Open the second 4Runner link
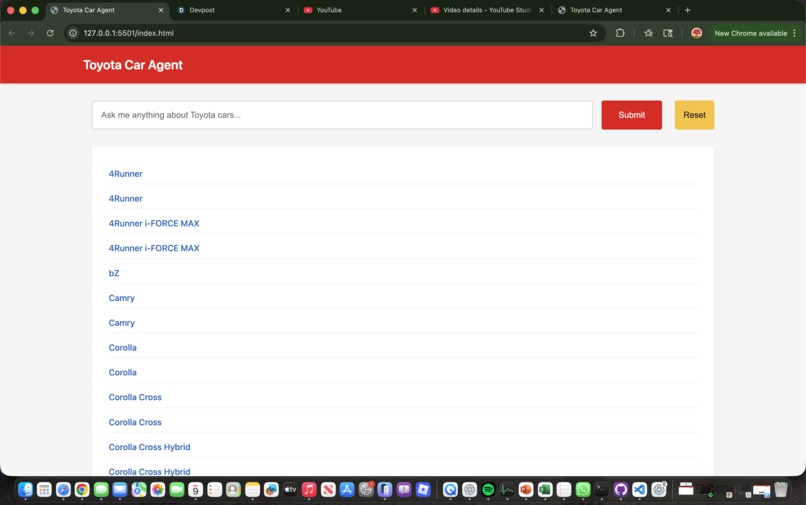Image resolution: width=806 pixels, height=505 pixels. click(x=125, y=199)
